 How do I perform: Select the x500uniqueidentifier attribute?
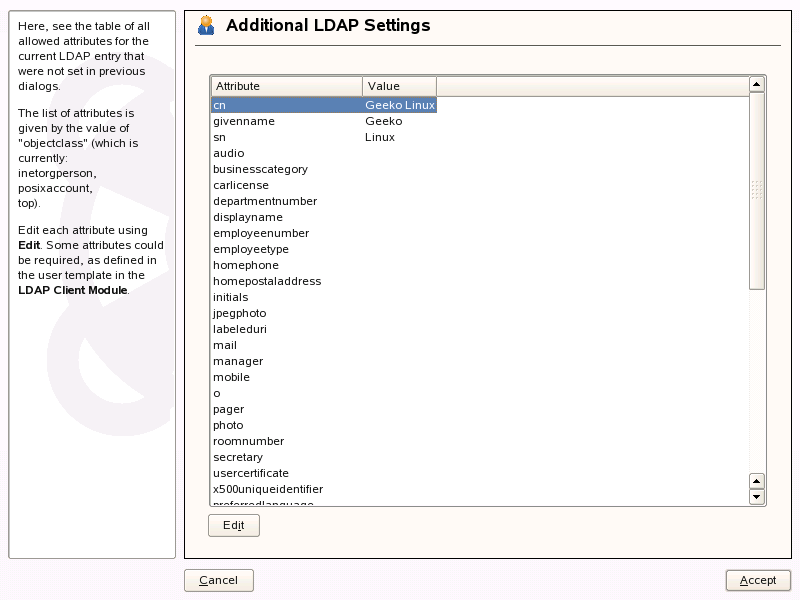[x=268, y=489]
